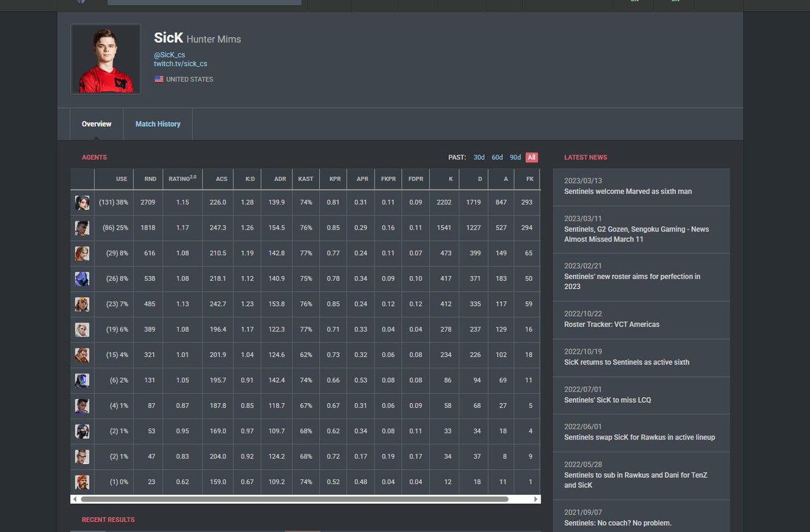810x532 pixels.
Task: Click the APR value 0.53
Action: coord(361,380)
